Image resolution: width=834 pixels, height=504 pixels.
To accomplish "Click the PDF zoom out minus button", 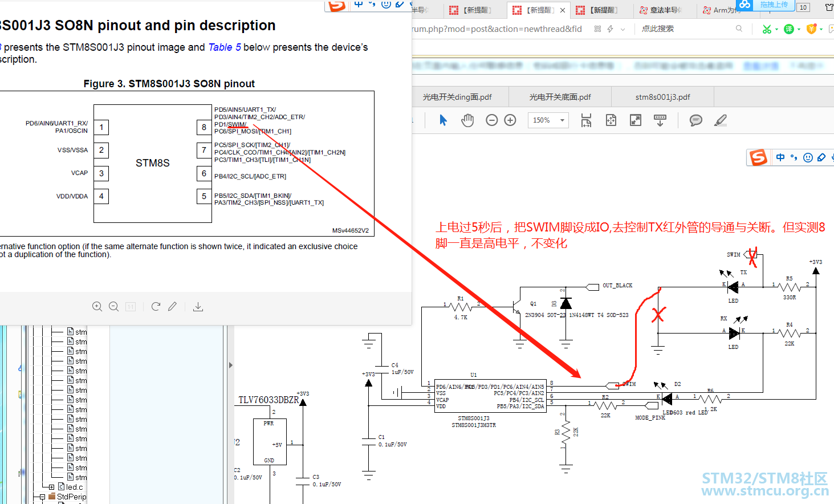I will coord(492,120).
